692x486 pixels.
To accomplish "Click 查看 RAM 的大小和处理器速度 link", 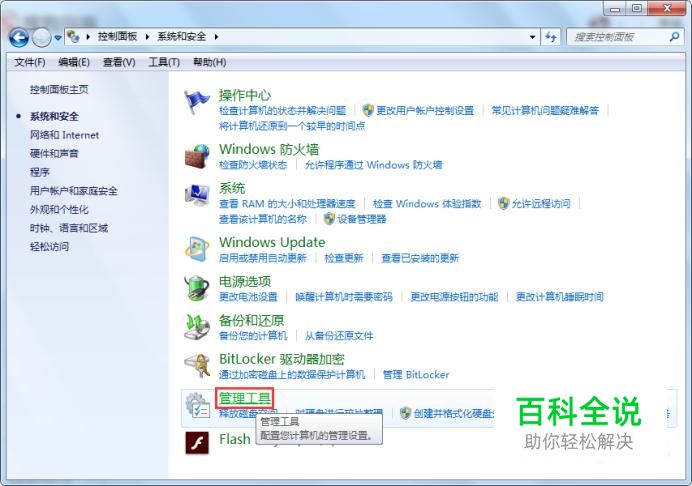I will coord(287,203).
